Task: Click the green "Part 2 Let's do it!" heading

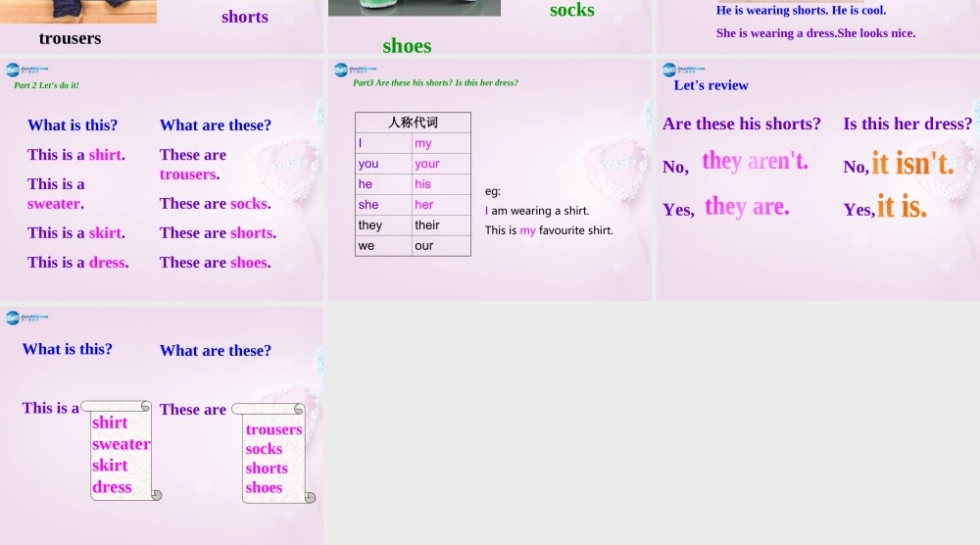Action: [46, 85]
